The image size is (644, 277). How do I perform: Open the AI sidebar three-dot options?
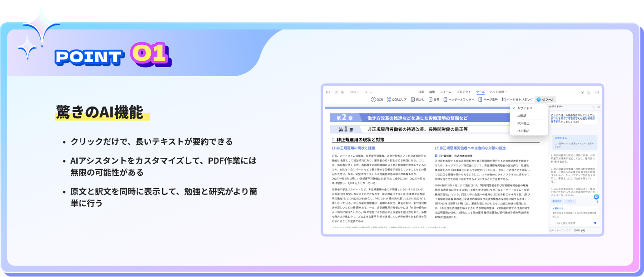pyautogui.click(x=593, y=107)
